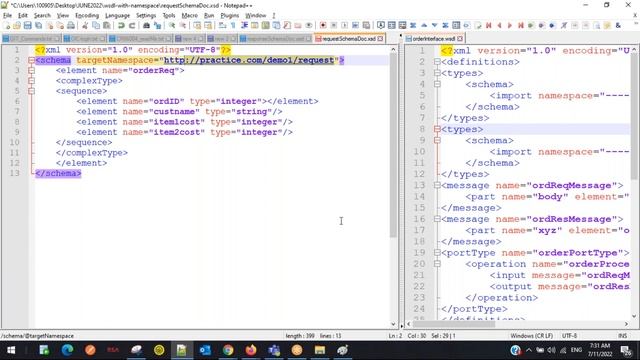Collapse ordResMessage fold marker on line 16
Screen dimensions: 640x360
point(437,219)
